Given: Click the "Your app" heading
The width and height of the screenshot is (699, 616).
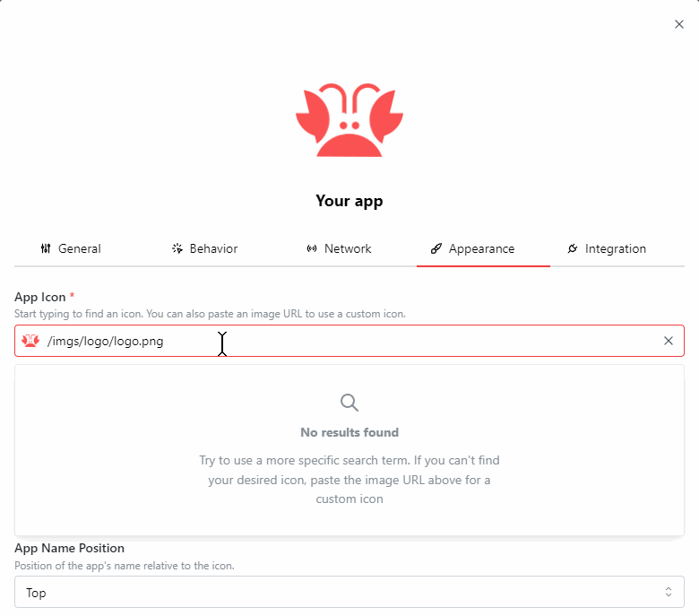Looking at the screenshot, I should 349,201.
